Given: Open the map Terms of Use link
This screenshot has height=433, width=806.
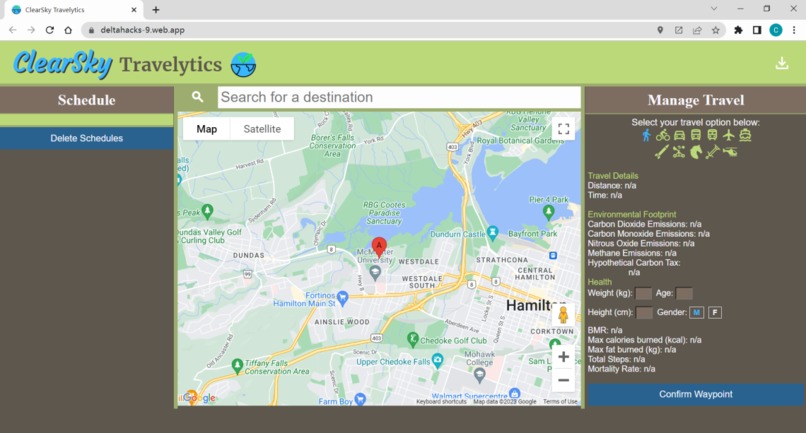Looking at the screenshot, I should click(560, 402).
